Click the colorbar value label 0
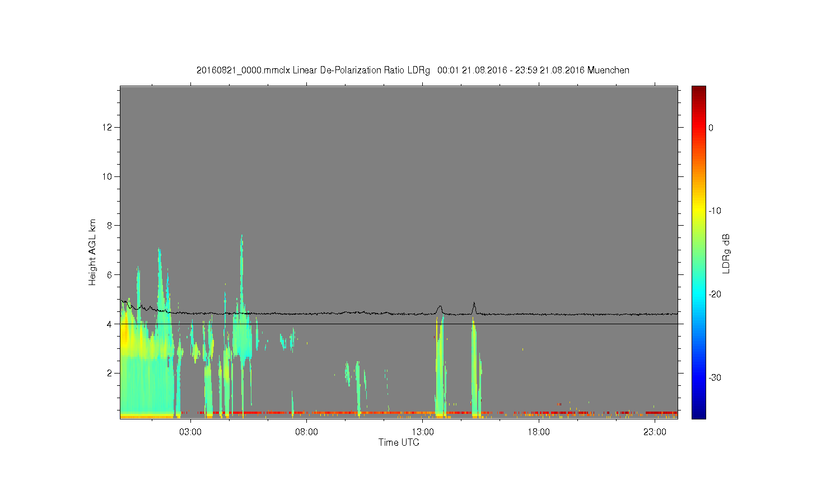The image size is (840, 504). (711, 128)
